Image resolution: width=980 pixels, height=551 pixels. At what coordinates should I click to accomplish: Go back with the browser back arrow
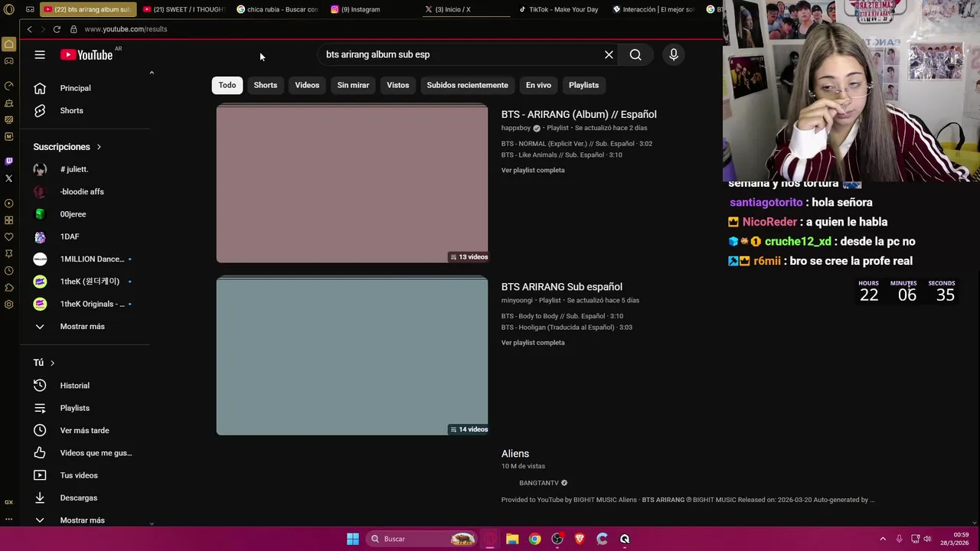[29, 29]
